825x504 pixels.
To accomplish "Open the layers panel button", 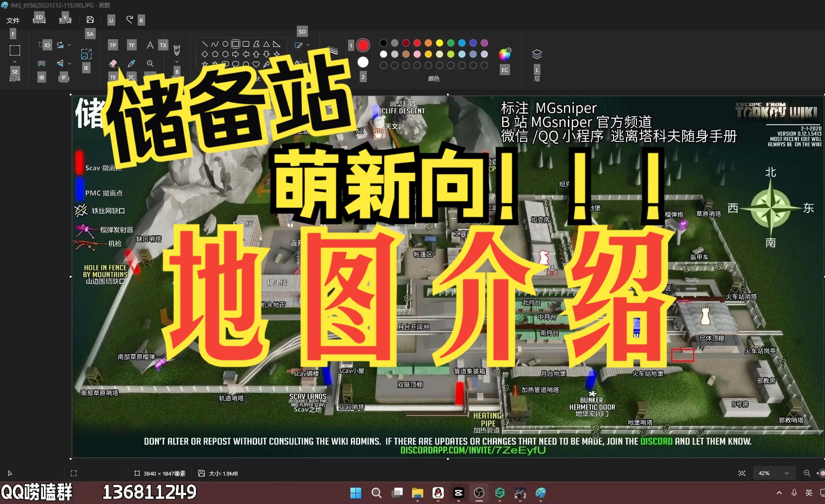I will (537, 54).
